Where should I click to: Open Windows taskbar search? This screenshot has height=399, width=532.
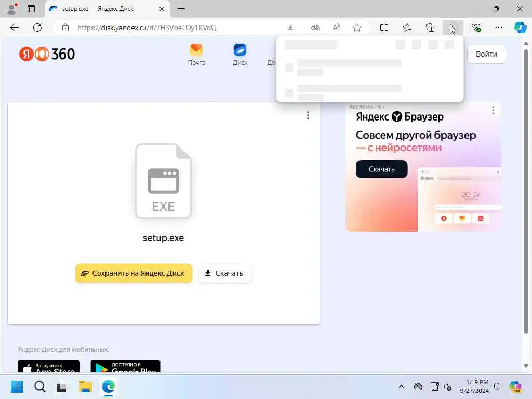tap(39, 387)
